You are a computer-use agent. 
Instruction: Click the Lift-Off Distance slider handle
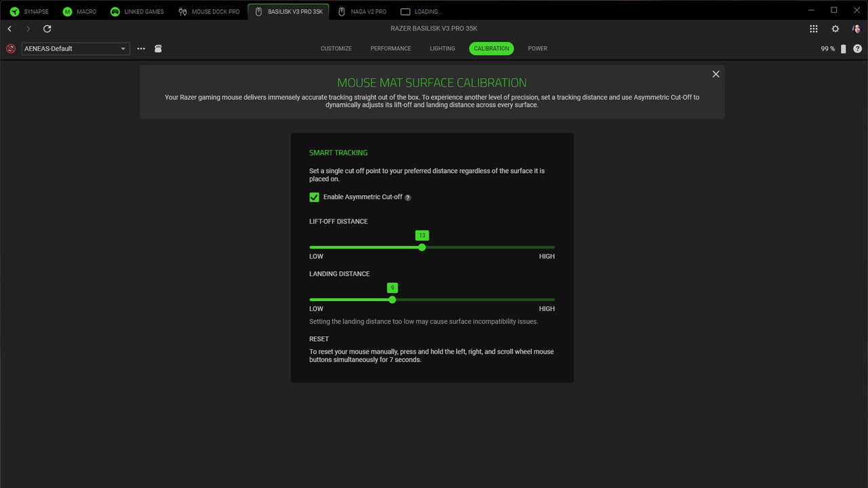(422, 247)
